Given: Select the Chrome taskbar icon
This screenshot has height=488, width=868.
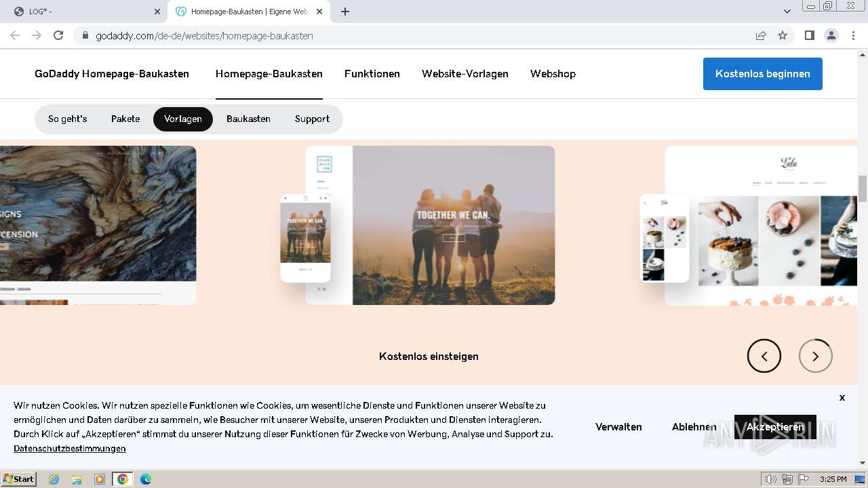Looking at the screenshot, I should (x=123, y=479).
